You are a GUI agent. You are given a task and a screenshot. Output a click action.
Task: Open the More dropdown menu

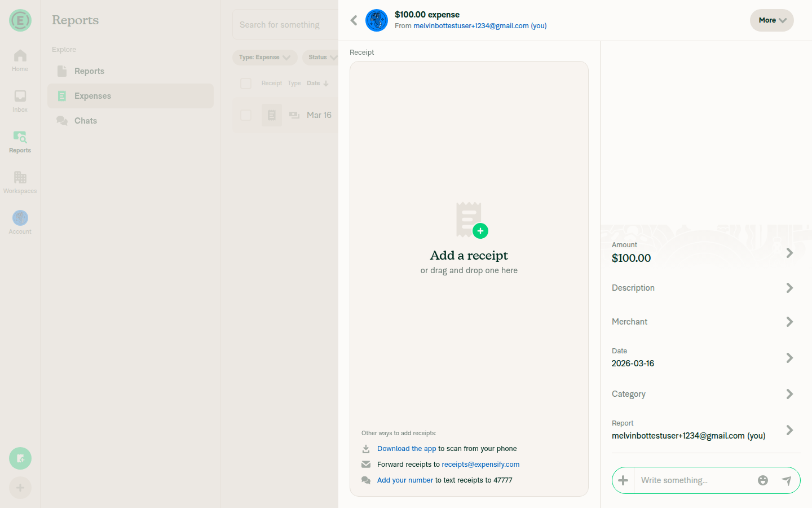[771, 20]
